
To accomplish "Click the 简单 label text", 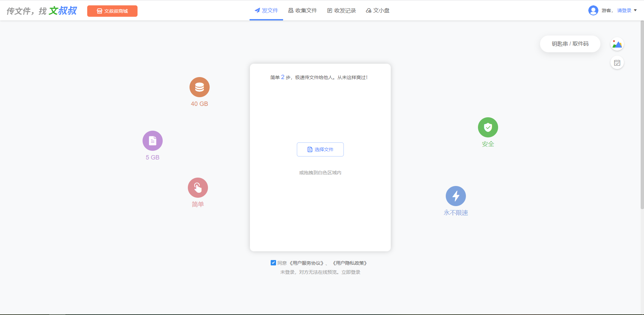I will pos(198,204).
